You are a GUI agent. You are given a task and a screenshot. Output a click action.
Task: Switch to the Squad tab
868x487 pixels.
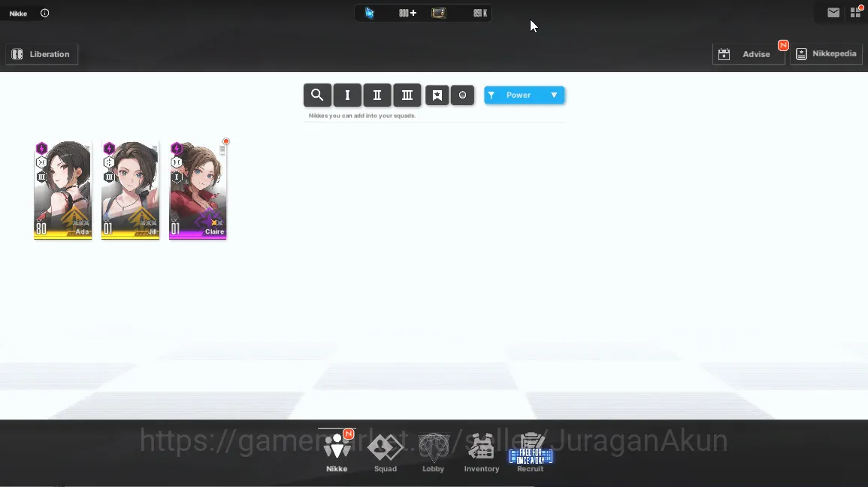tap(386, 453)
